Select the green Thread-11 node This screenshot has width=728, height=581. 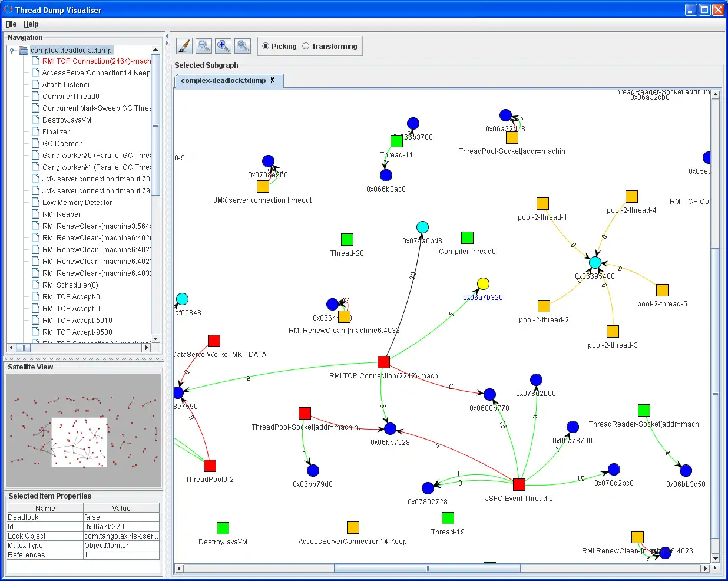396,141
